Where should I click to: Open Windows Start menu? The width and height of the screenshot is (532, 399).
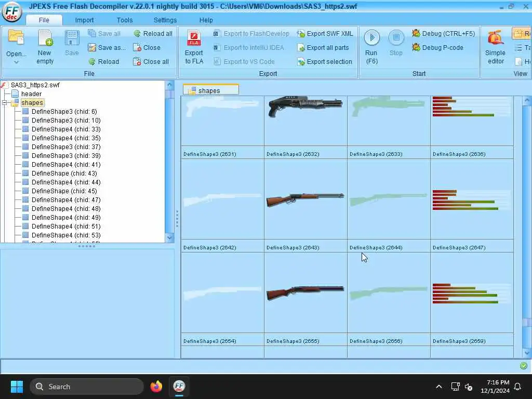[17, 387]
